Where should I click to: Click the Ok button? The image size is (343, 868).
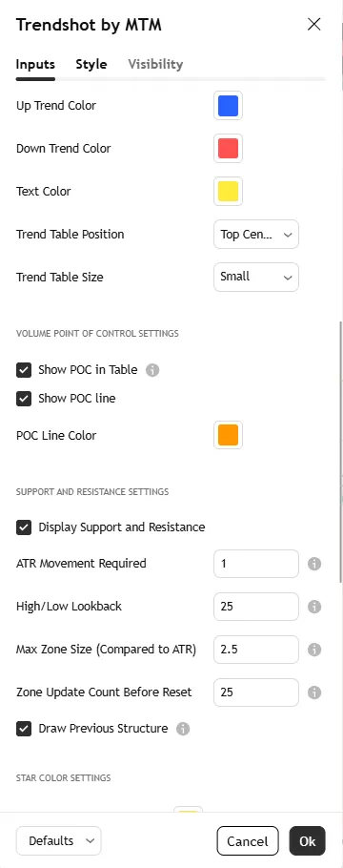(307, 841)
